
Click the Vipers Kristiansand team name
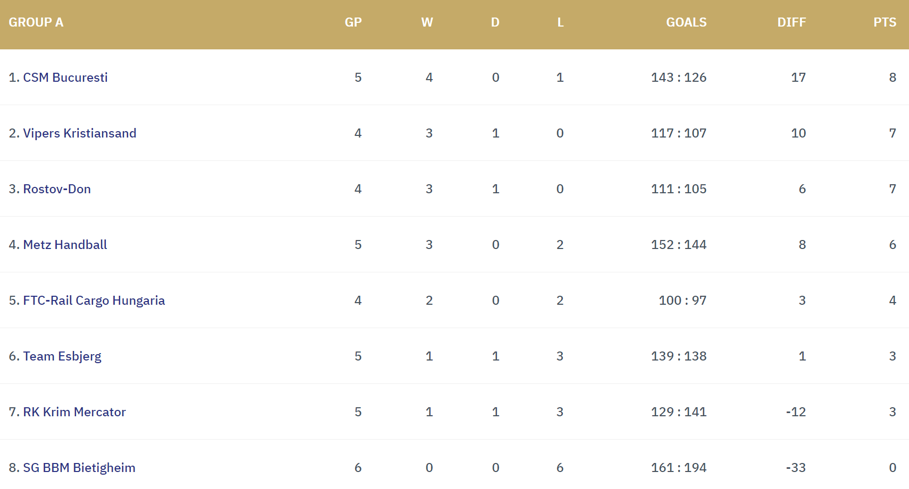tap(79, 133)
